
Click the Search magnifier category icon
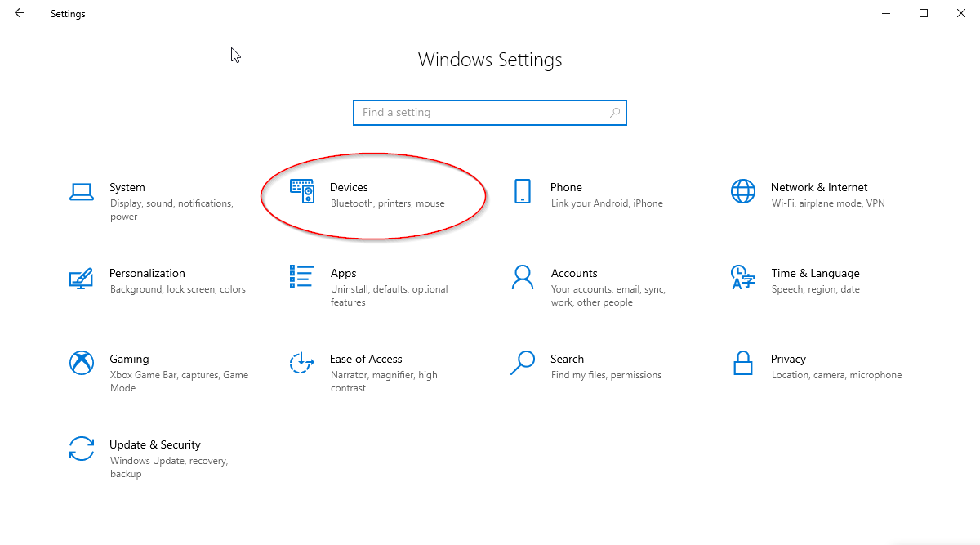tap(523, 363)
